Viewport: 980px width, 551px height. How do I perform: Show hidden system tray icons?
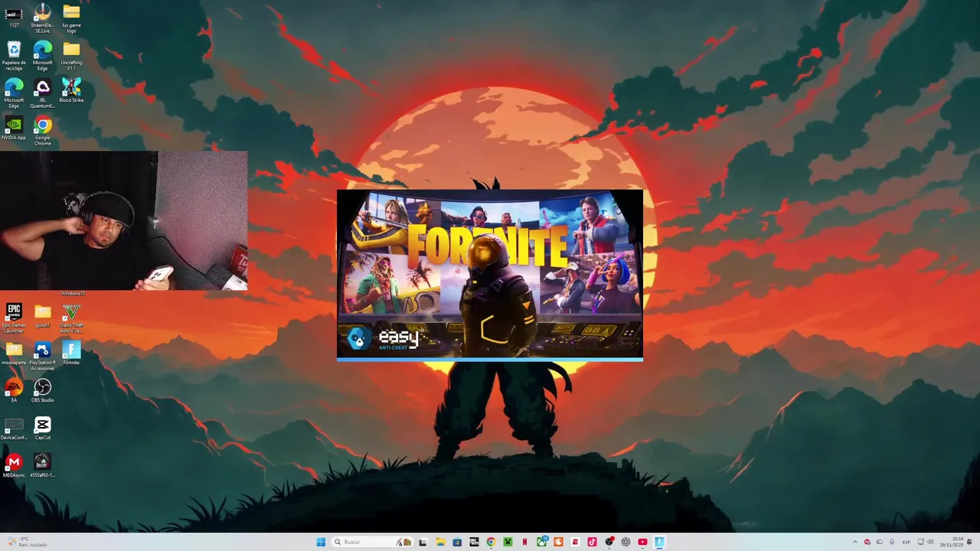tap(855, 542)
